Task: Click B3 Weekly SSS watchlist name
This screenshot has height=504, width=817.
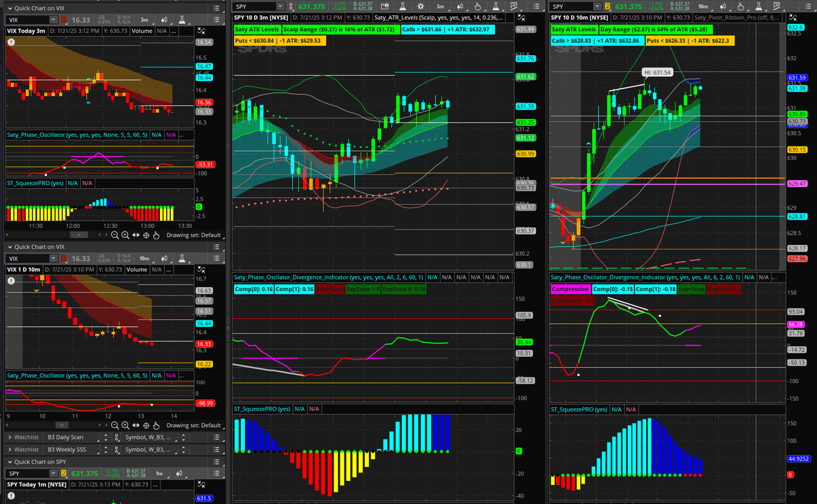Action: [x=67, y=450]
